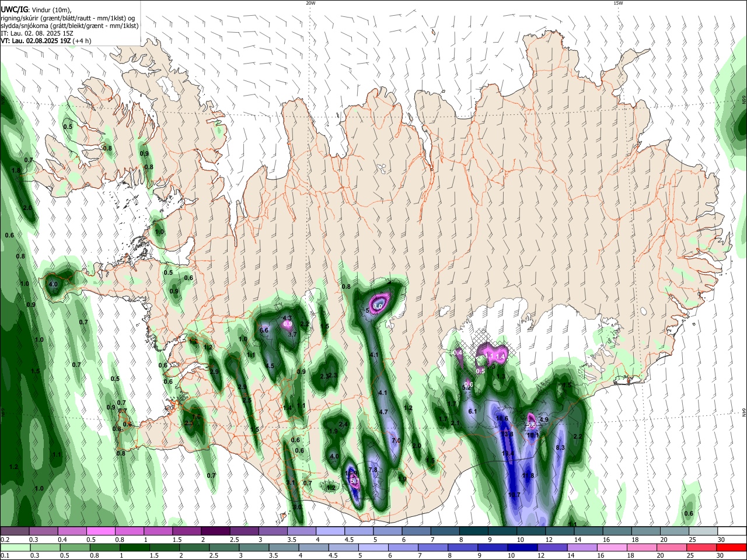747x560 pixels.
Task: Click the 10.1 precipitation value
Action: pyautogui.click(x=533, y=435)
